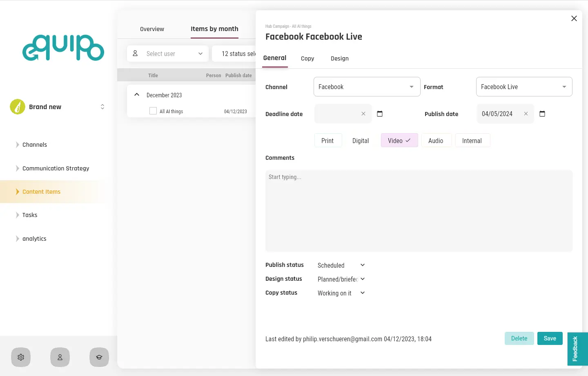The image size is (588, 376).
Task: Expand analytics in the sidebar
Action: 17,239
